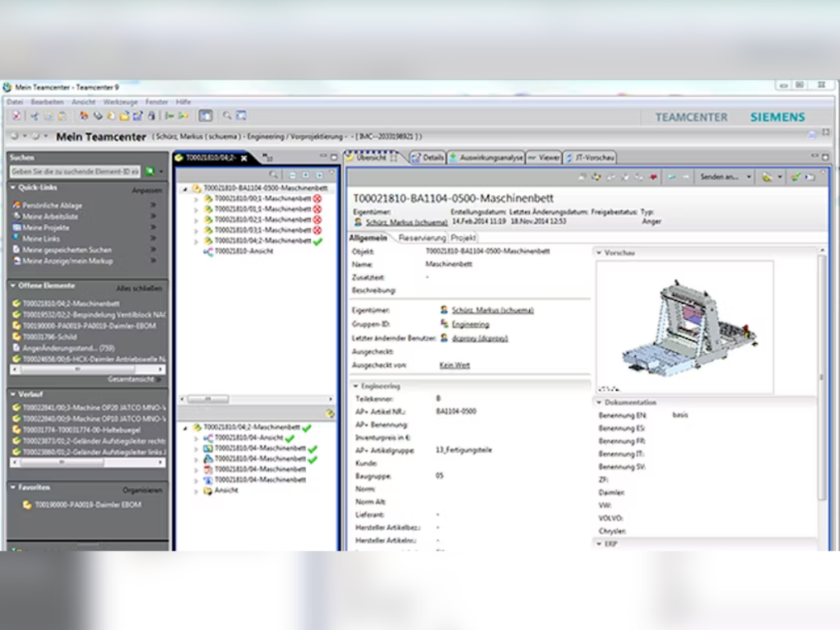Click the red heart icon in Übersicht toolbar

pos(654,177)
